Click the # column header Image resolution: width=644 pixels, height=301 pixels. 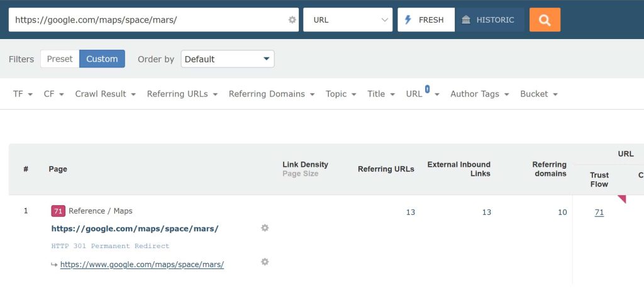coord(26,169)
